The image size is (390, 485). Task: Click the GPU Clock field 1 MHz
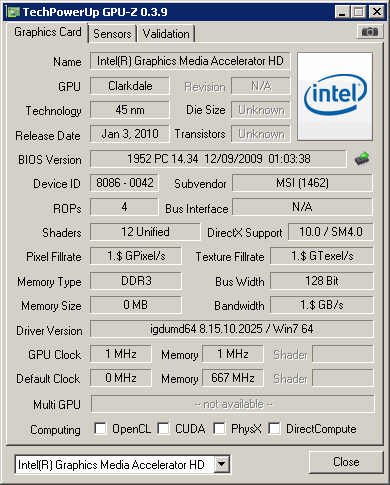coord(121,354)
